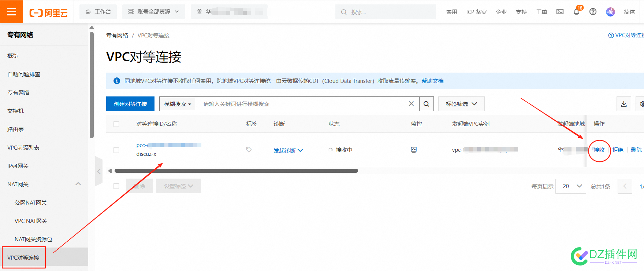
Task: Click the Alibaba Cloud logo
Action: [49, 13]
